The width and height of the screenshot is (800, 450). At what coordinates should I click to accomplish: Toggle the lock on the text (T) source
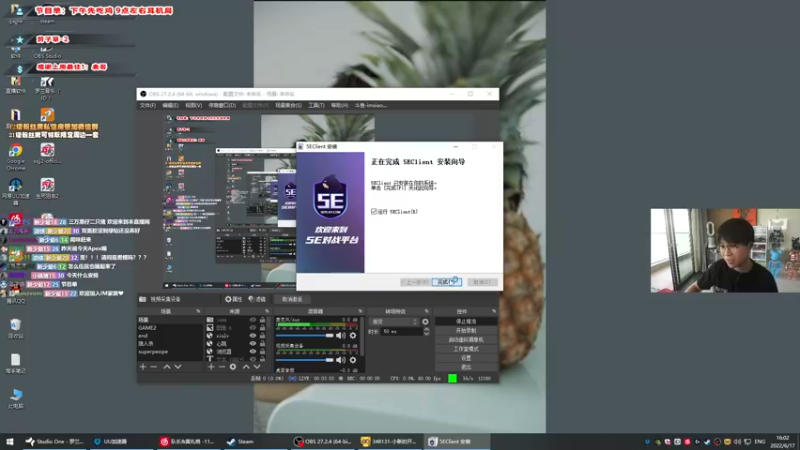(x=262, y=359)
